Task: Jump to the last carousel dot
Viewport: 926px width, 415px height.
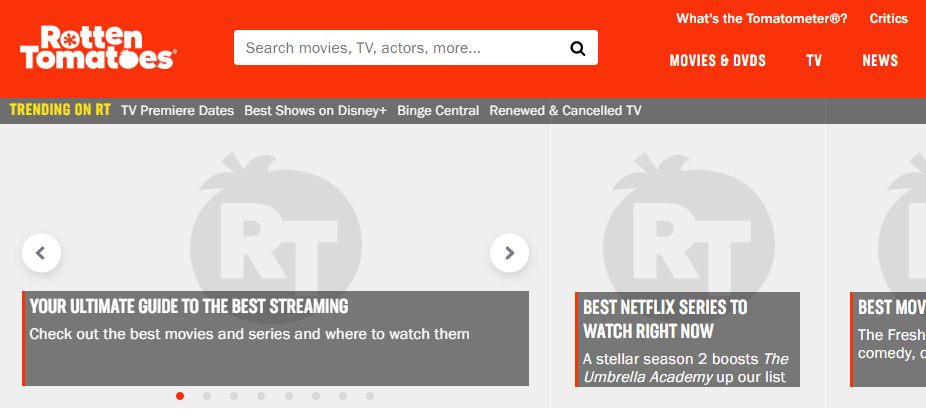Action: (369, 396)
